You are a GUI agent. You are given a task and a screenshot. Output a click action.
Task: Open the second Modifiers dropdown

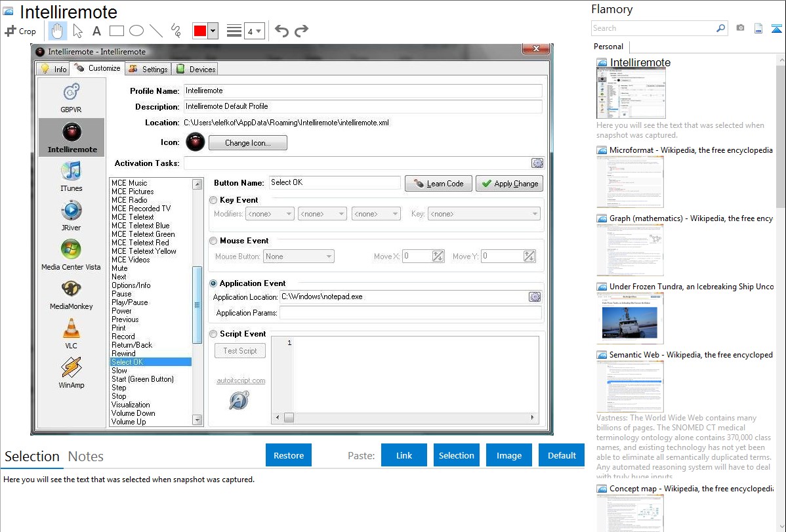click(322, 214)
